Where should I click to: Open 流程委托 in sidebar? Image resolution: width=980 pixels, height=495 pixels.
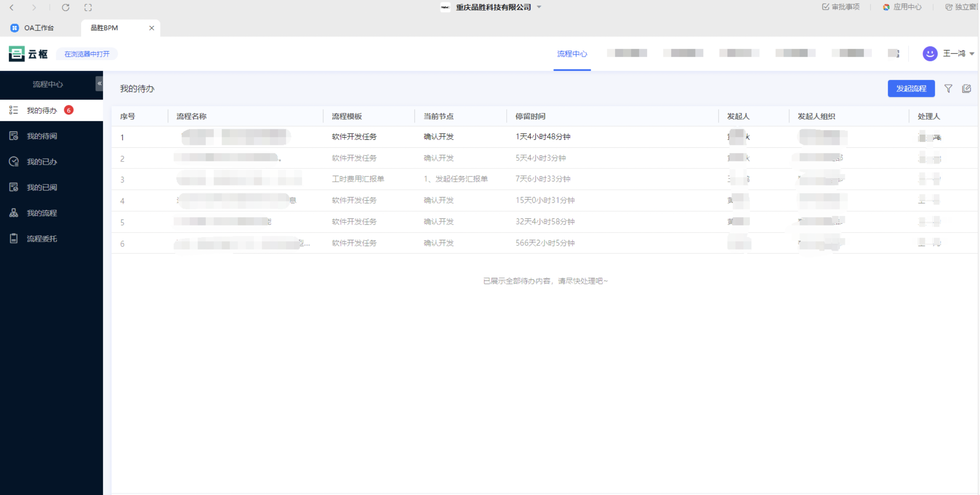coord(42,239)
